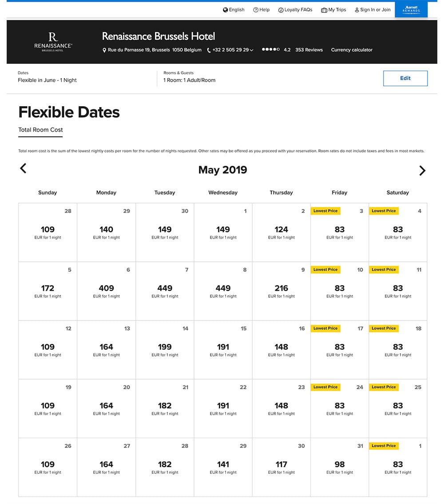Image resolution: width=444 pixels, height=504 pixels.
Task: Select April 28 priced at 109 EUR
Action: (x=48, y=232)
